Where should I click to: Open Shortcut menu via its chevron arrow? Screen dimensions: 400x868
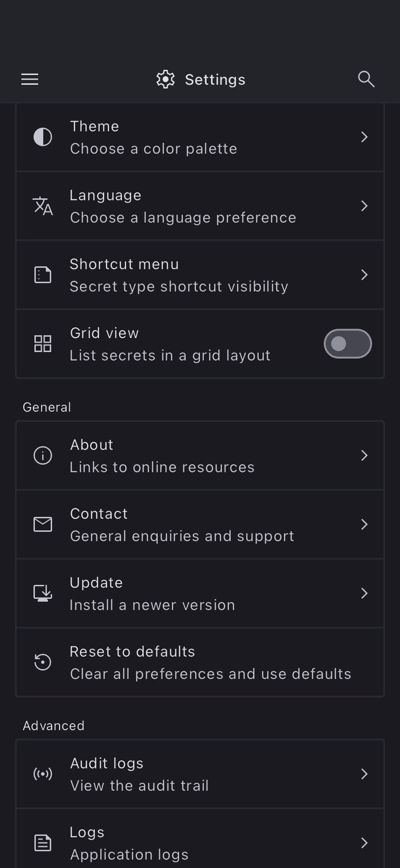pyautogui.click(x=364, y=275)
